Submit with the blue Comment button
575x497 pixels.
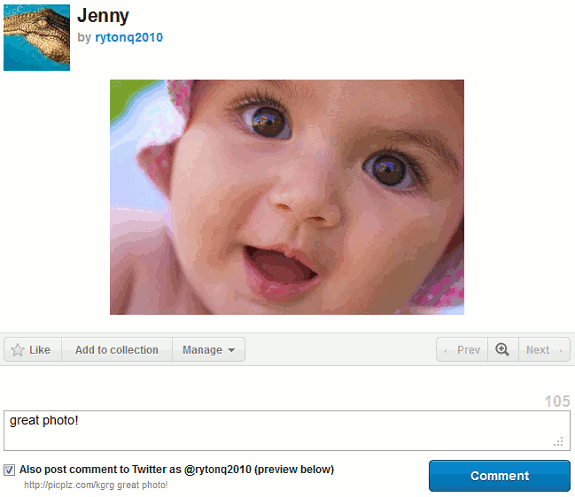pos(499,476)
